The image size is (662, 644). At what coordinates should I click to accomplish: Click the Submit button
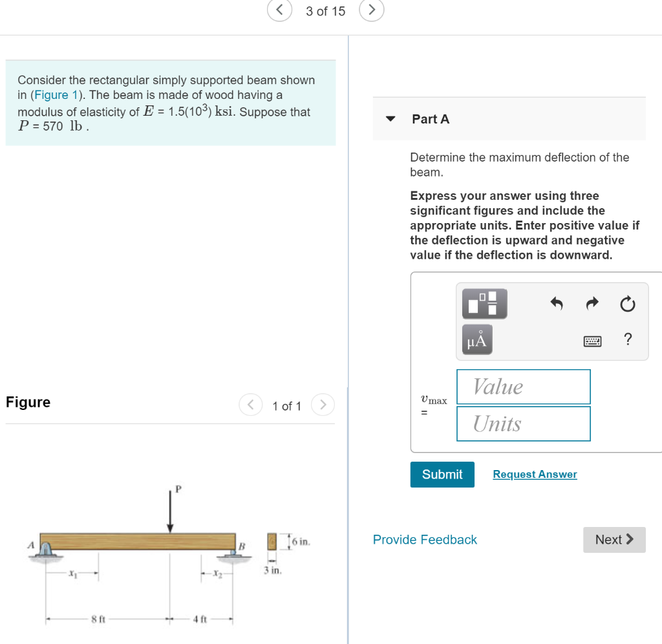(442, 474)
